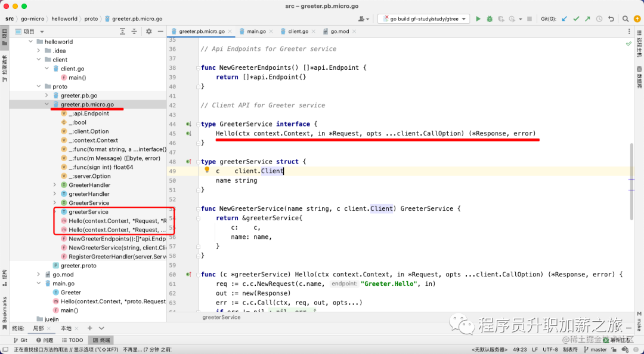Collapse all items in project panel

tap(134, 31)
